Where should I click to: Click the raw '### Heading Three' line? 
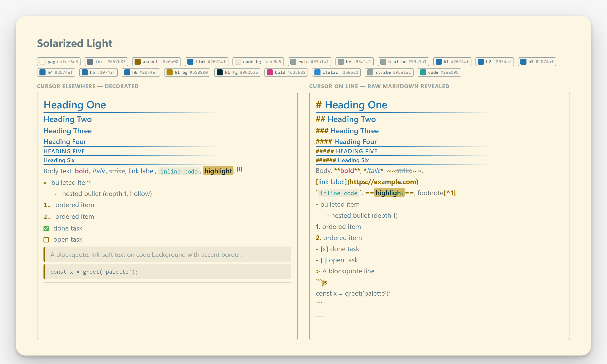[x=347, y=131]
